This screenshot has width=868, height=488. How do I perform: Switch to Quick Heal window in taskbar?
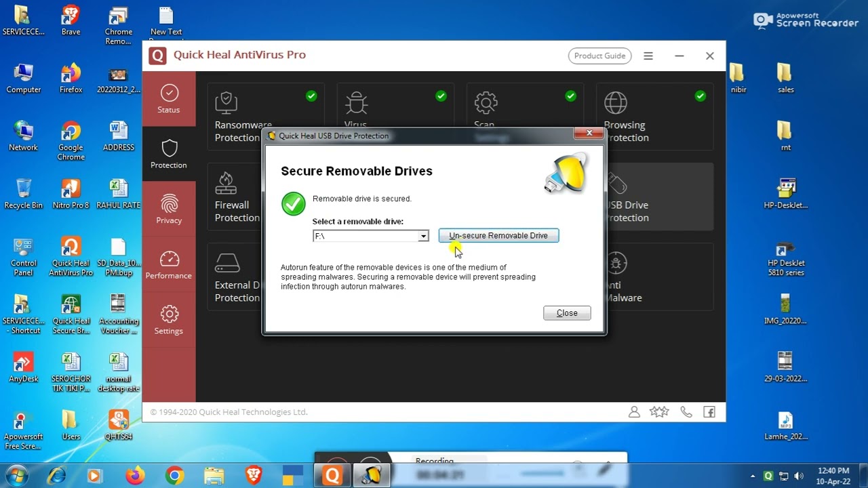[x=332, y=476]
